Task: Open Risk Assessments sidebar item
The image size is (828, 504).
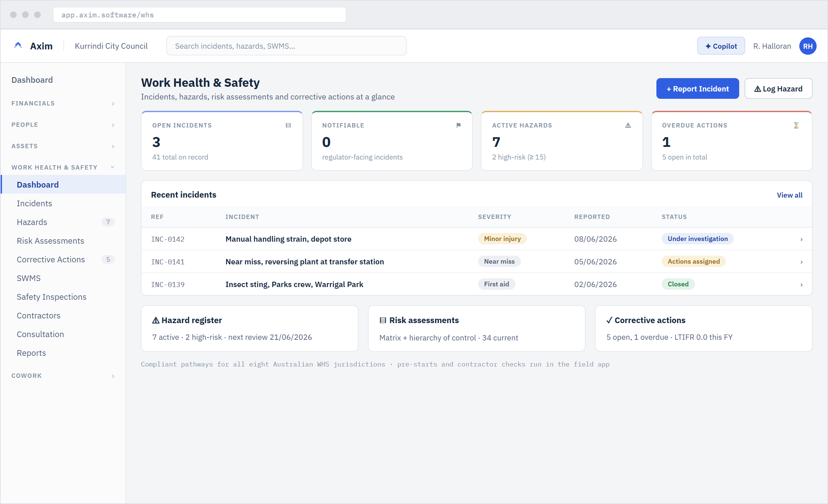Action: click(x=63, y=241)
